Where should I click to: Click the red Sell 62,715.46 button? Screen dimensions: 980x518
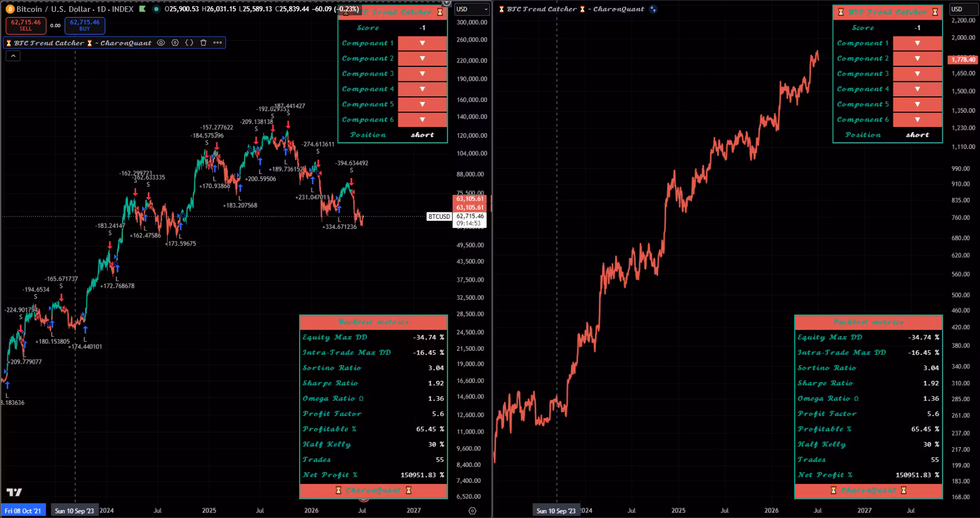26,26
